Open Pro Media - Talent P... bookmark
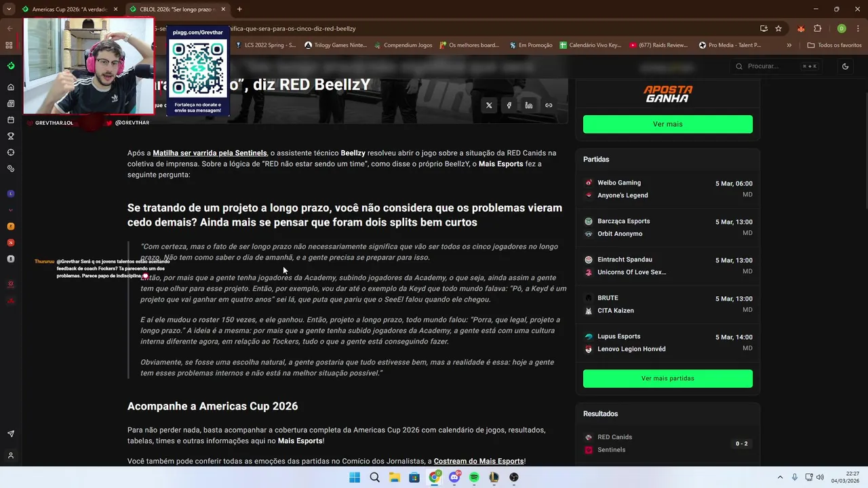The height and width of the screenshot is (488, 868). click(730, 45)
